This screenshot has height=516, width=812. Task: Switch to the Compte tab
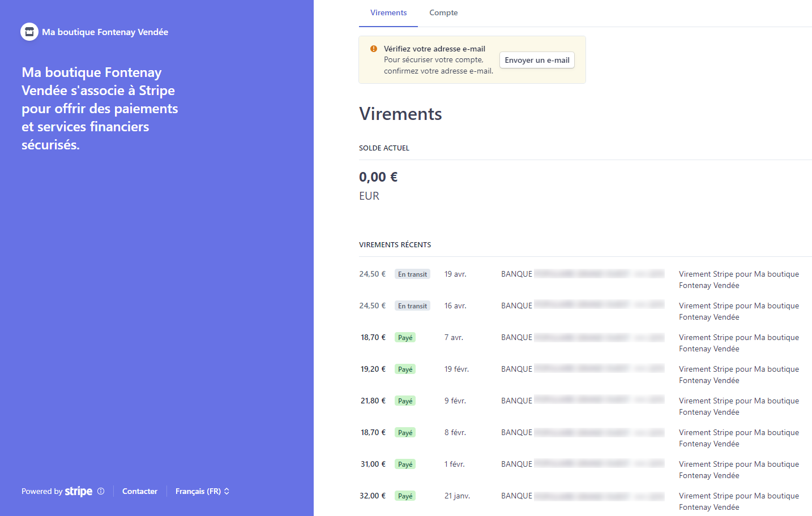pyautogui.click(x=443, y=13)
